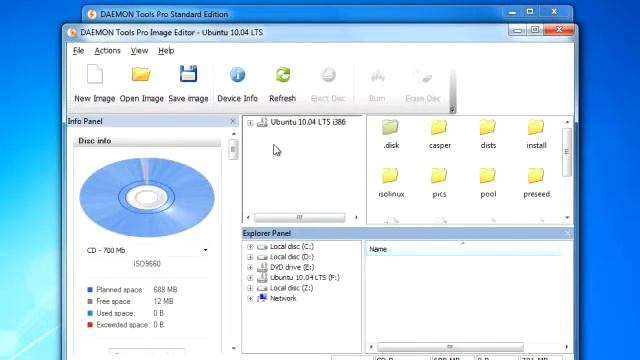640x360 pixels.
Task: Click the Ubuntu 10.04 LTS i386 disc icon
Action: [x=262, y=122]
